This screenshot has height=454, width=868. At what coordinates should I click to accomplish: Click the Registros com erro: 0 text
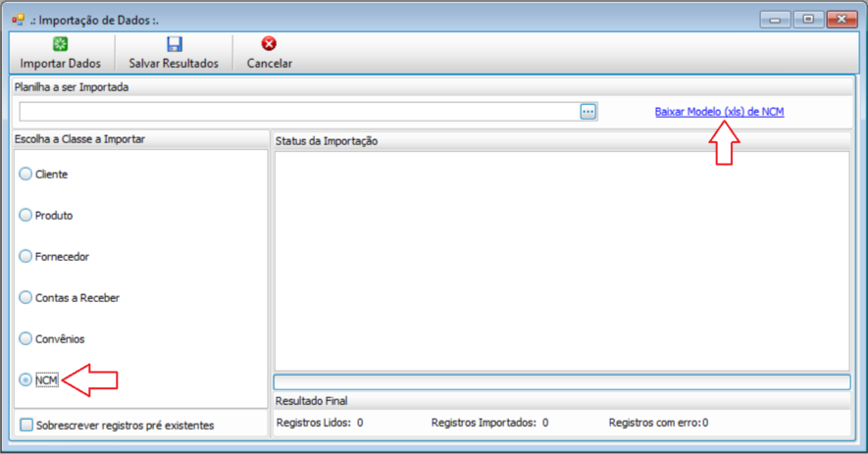coord(658,423)
